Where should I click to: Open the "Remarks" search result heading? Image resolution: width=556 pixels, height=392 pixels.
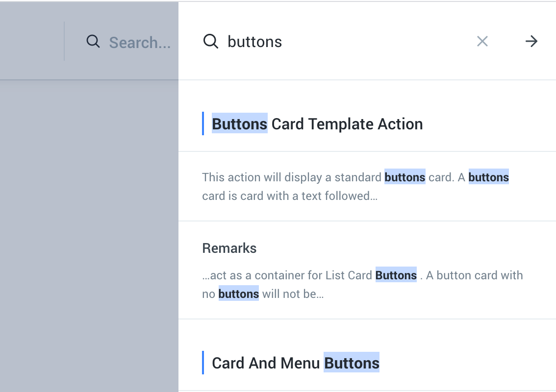coord(229,248)
